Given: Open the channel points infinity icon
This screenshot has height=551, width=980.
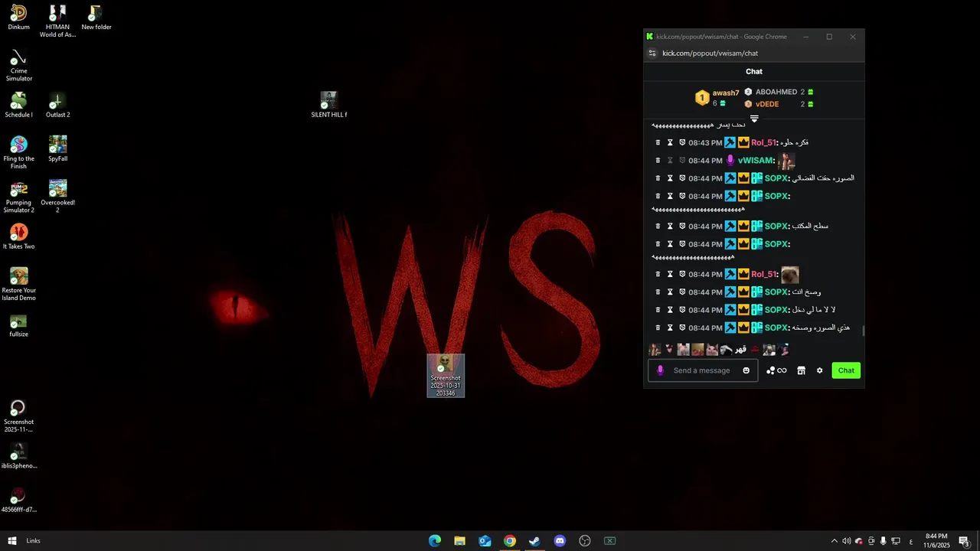Looking at the screenshot, I should [x=776, y=370].
